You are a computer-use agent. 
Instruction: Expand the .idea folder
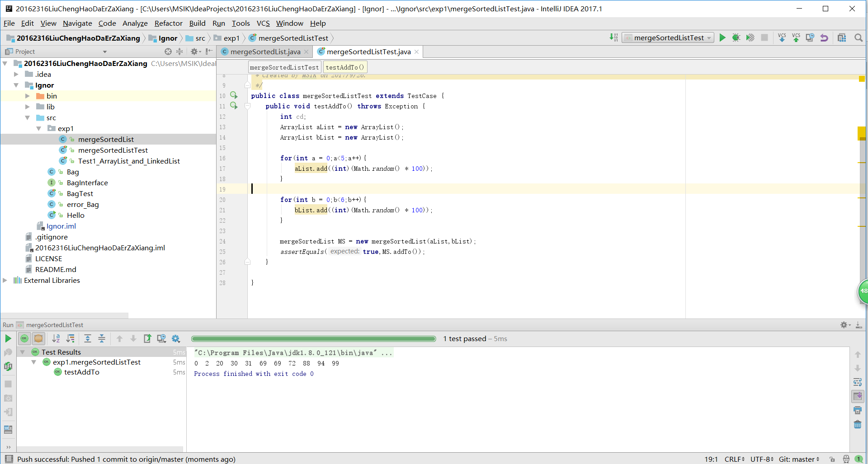tap(16, 74)
